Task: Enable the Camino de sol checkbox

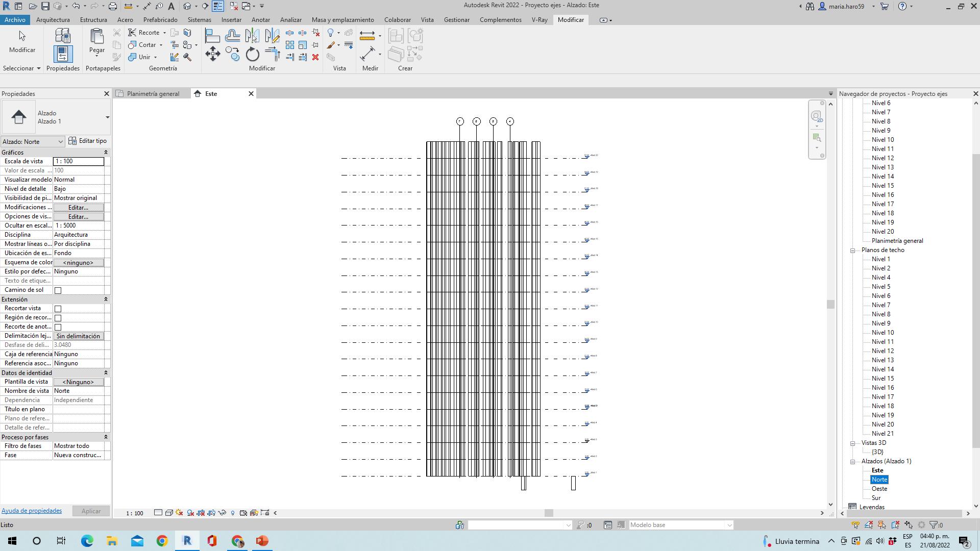Action: tap(58, 290)
